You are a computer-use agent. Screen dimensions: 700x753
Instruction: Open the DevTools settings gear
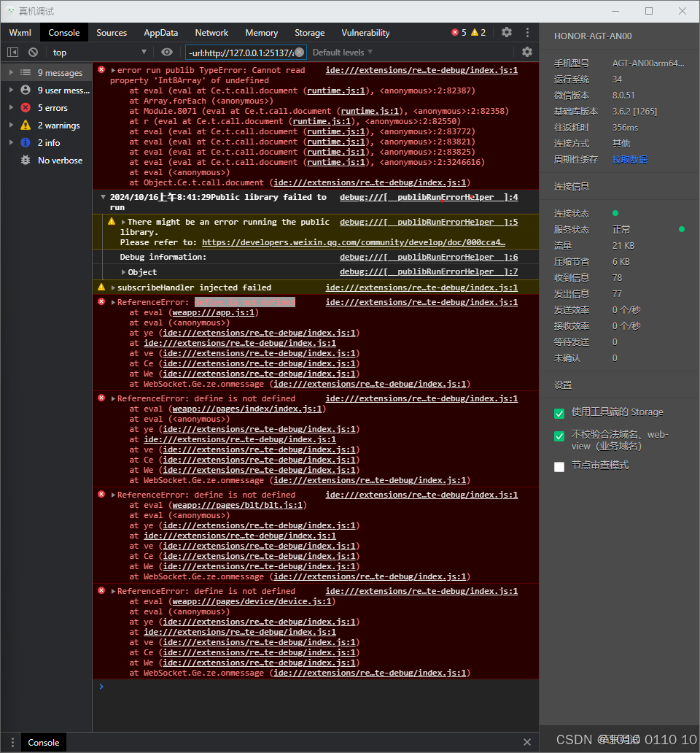(507, 32)
